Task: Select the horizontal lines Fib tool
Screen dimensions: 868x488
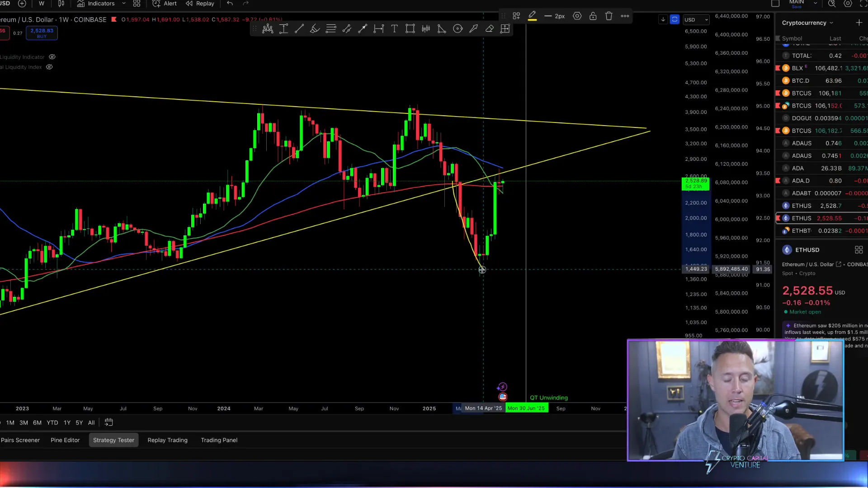Action: pyautogui.click(x=331, y=29)
